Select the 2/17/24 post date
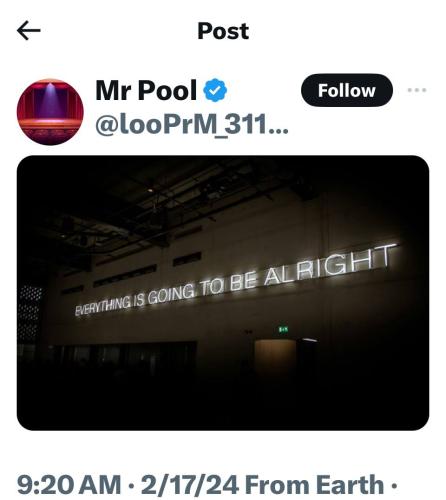446x500 pixels. click(x=190, y=485)
